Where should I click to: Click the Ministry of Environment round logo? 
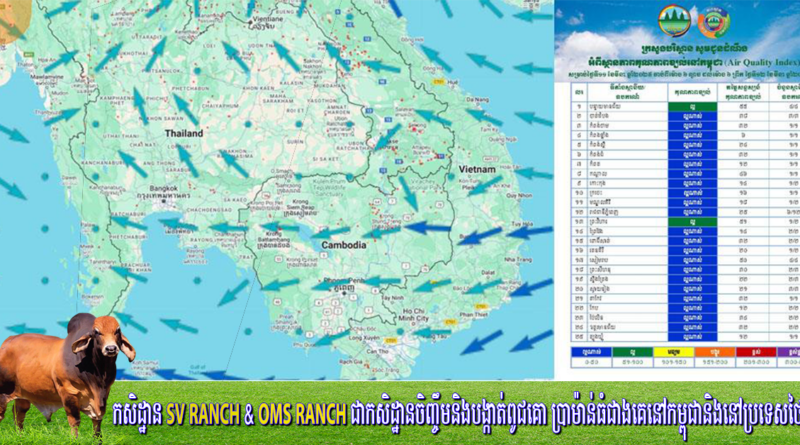tap(674, 21)
